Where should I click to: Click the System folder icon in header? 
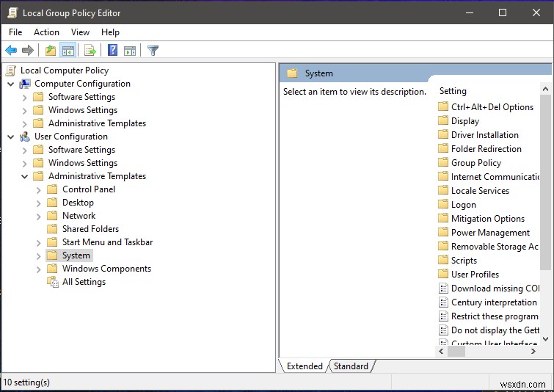(x=292, y=73)
